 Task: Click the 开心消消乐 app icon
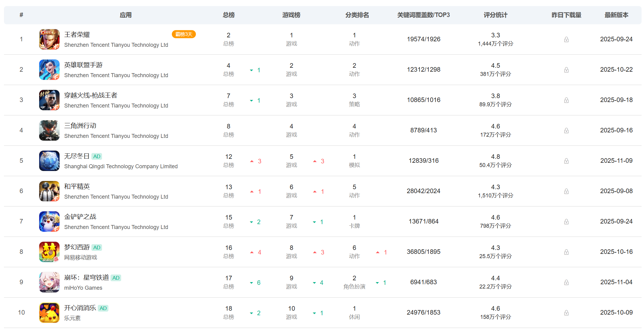[x=49, y=312]
